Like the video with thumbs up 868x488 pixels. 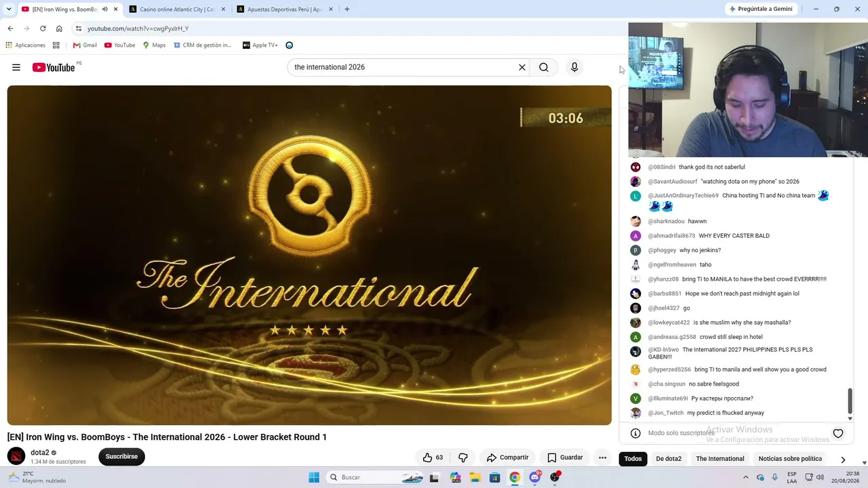click(x=433, y=457)
